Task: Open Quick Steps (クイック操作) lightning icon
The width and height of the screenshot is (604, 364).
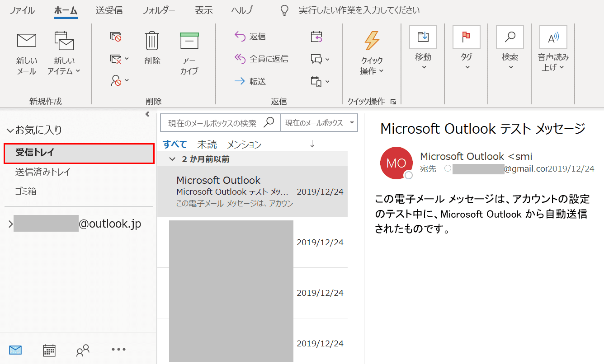Action: pos(372,41)
